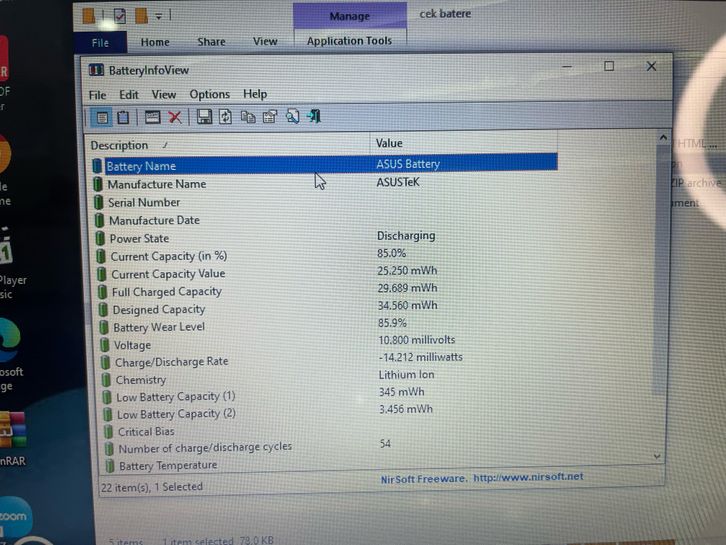Viewport: 726px width, 545px height.
Task: Select the Critical Bias row
Action: click(332, 431)
